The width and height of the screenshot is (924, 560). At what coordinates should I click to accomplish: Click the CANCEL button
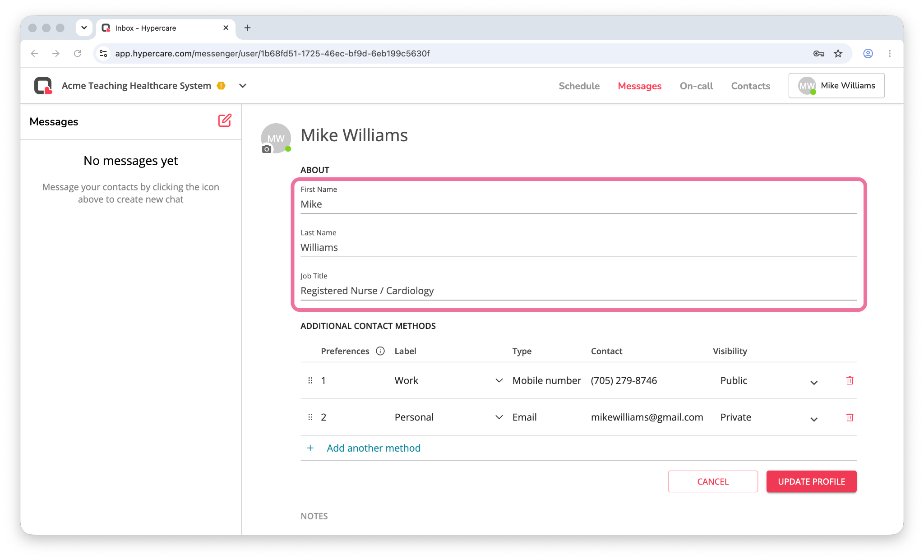(x=713, y=481)
